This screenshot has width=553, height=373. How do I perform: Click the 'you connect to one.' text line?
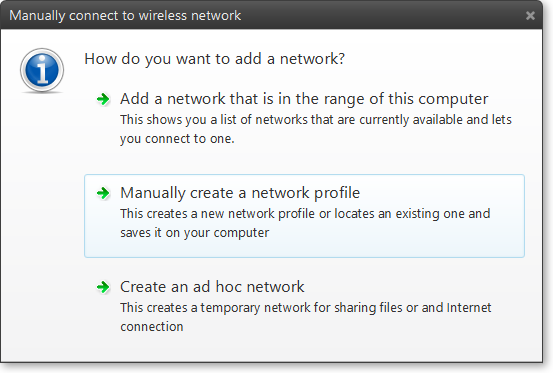(177, 139)
